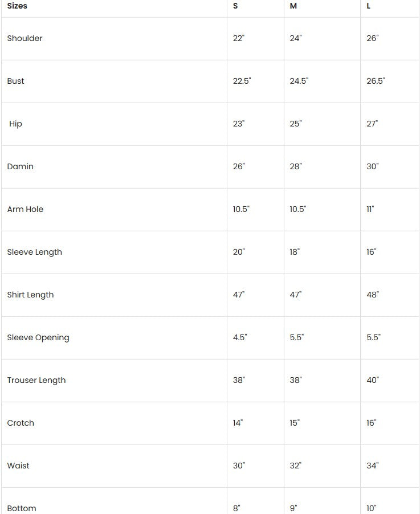Click the "Bottom" row label
Viewport: 420px width, 514px height.
click(22, 508)
